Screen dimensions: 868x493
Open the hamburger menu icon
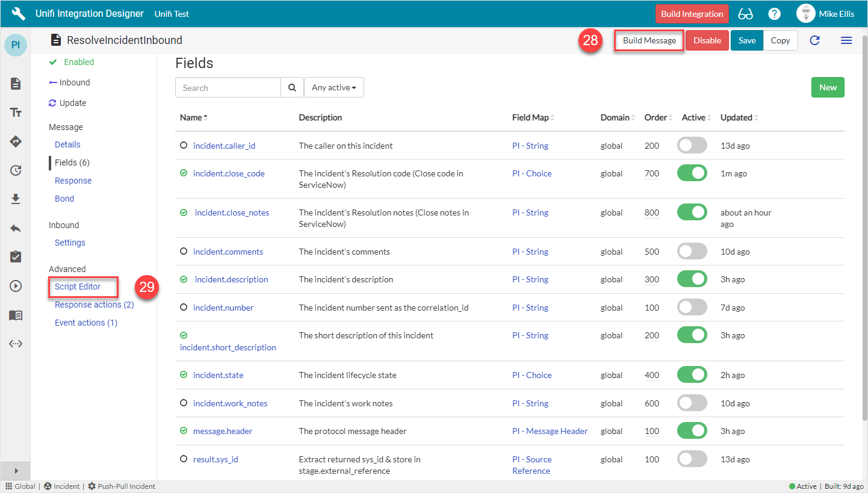coord(846,40)
